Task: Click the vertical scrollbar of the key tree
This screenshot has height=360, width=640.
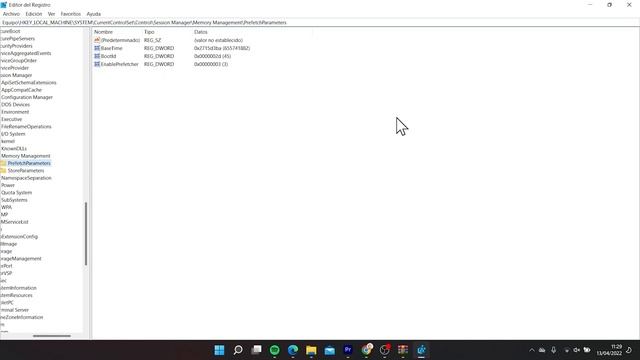Action: click(86, 233)
